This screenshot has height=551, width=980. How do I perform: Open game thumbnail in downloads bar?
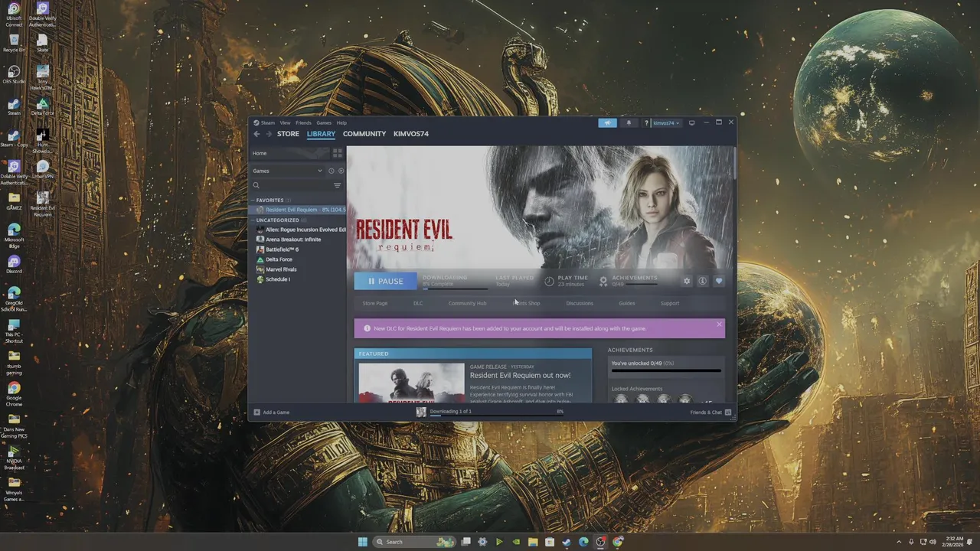pyautogui.click(x=421, y=412)
